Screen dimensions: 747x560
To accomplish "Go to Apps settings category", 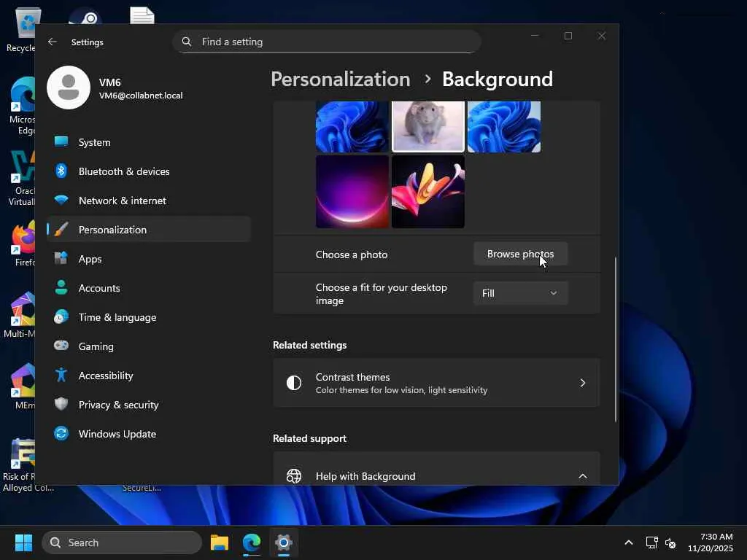I will [x=90, y=259].
